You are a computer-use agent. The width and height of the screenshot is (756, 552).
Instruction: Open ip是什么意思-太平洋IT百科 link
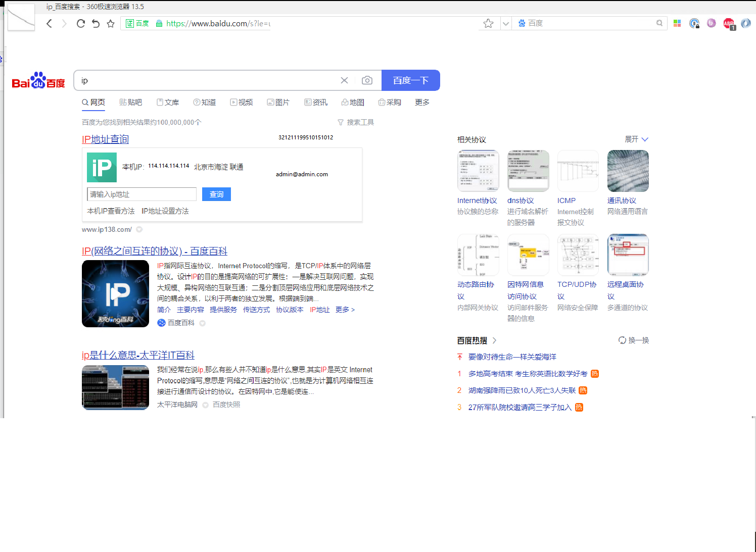138,355
